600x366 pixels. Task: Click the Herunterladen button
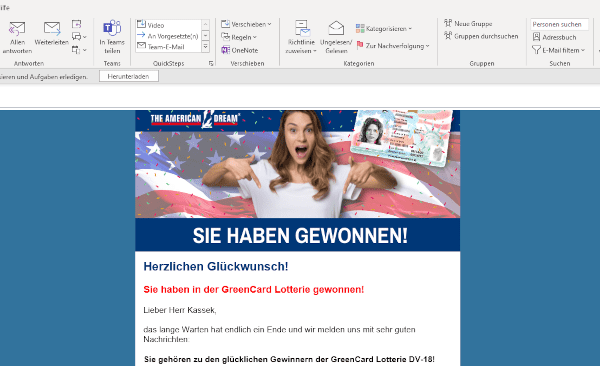tap(129, 77)
